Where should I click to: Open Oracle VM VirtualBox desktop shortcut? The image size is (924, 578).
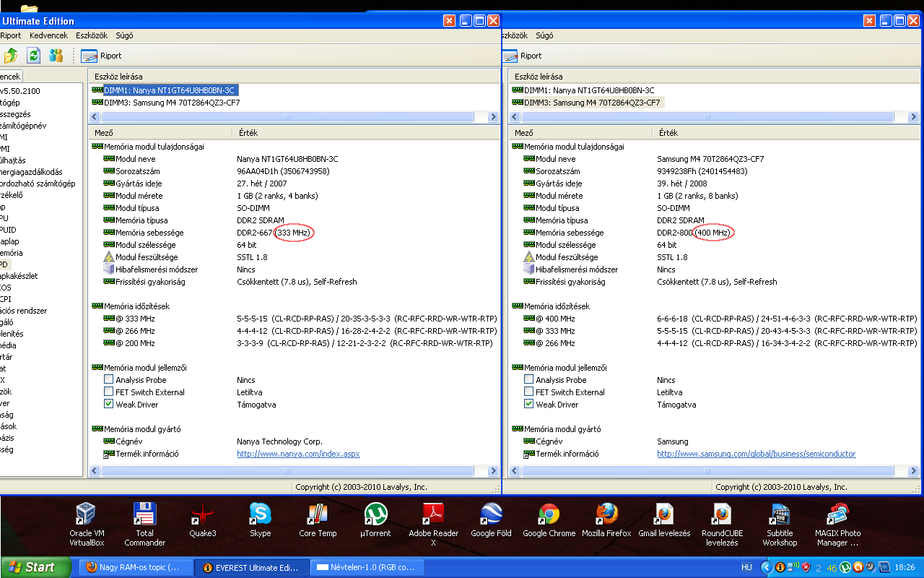pyautogui.click(x=87, y=525)
